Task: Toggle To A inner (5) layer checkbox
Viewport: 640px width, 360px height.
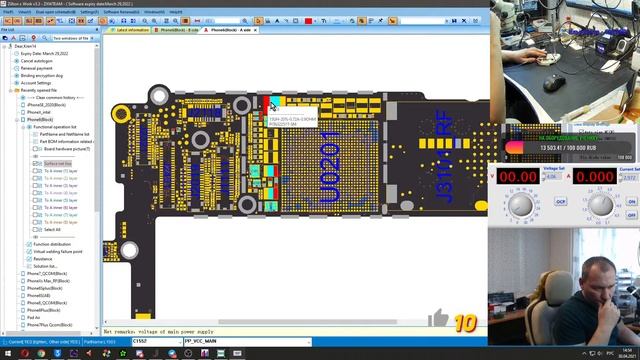Action: pyautogui.click(x=36, y=200)
